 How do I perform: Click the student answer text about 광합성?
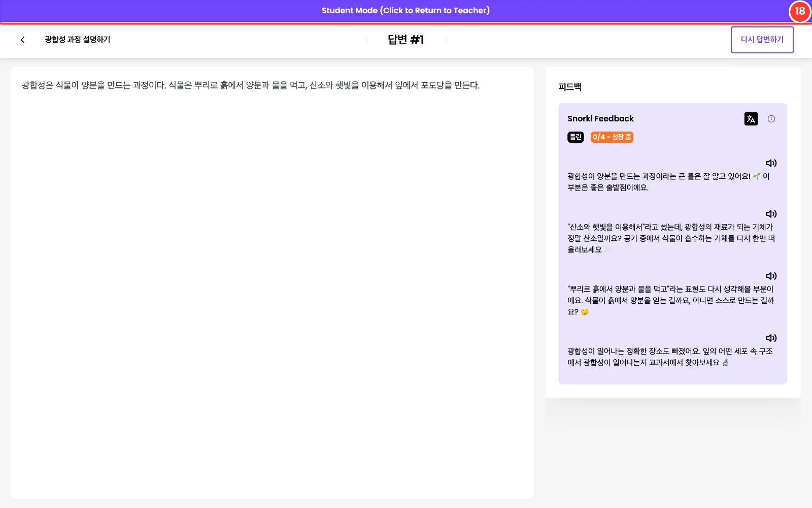coord(251,85)
